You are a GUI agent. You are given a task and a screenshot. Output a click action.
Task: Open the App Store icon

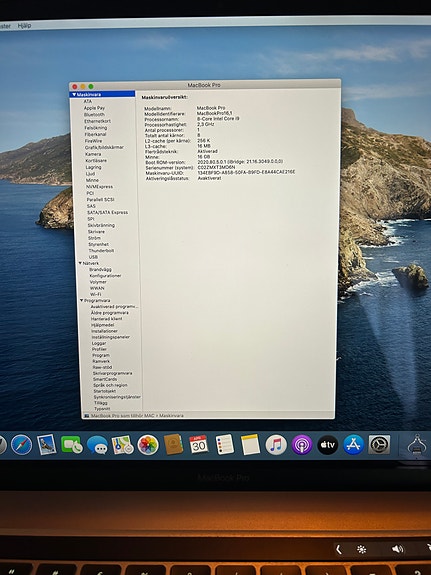point(353,445)
